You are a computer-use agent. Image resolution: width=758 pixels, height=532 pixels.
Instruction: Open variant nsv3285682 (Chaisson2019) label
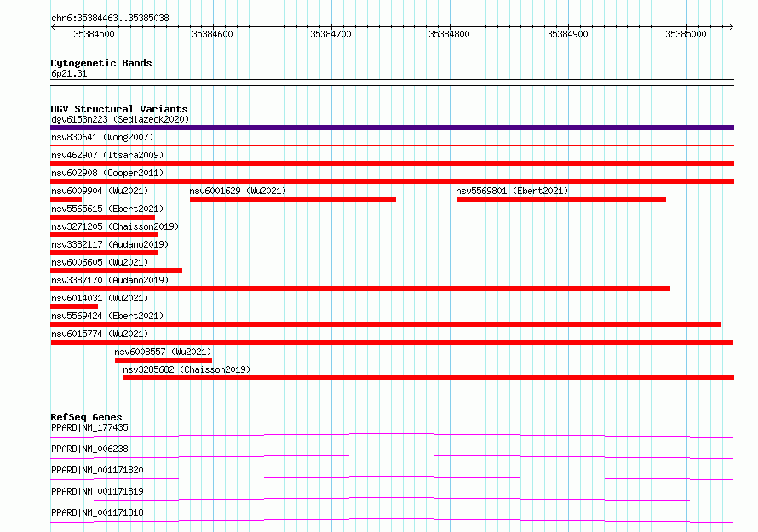(x=187, y=369)
